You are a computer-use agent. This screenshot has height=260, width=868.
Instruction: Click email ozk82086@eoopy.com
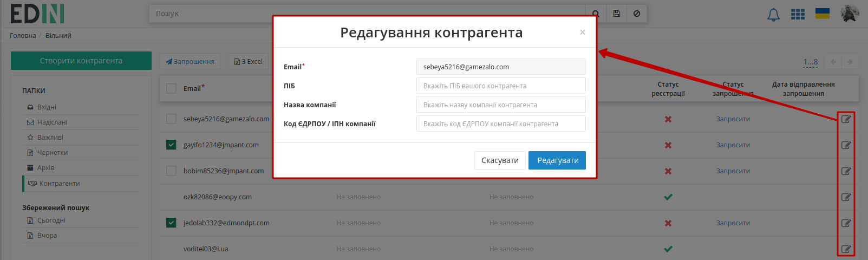coord(218,197)
